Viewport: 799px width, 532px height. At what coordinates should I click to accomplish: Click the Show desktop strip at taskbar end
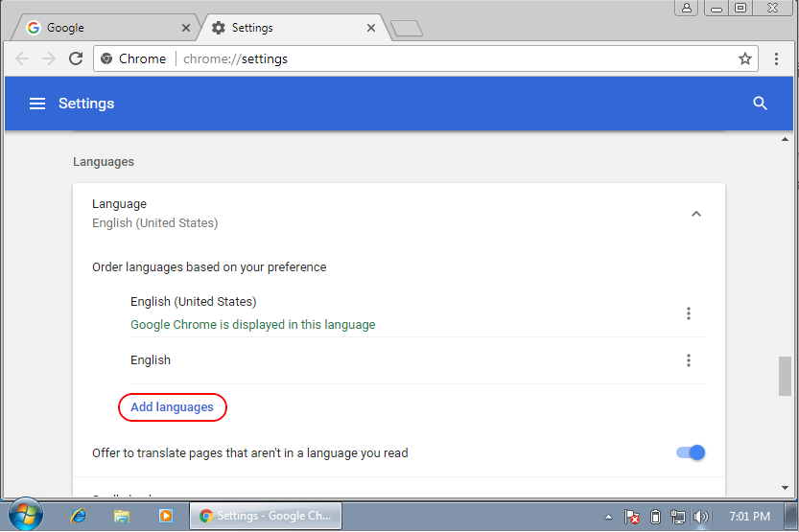pos(791,517)
